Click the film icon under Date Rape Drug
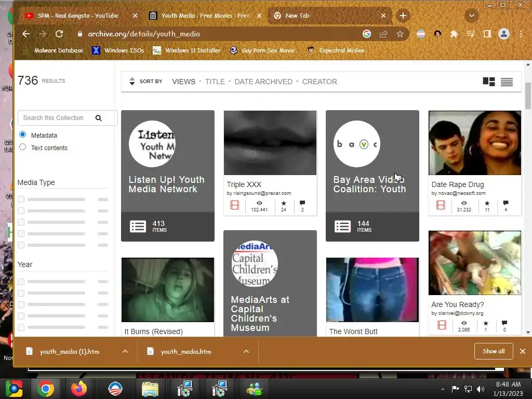 441,205
